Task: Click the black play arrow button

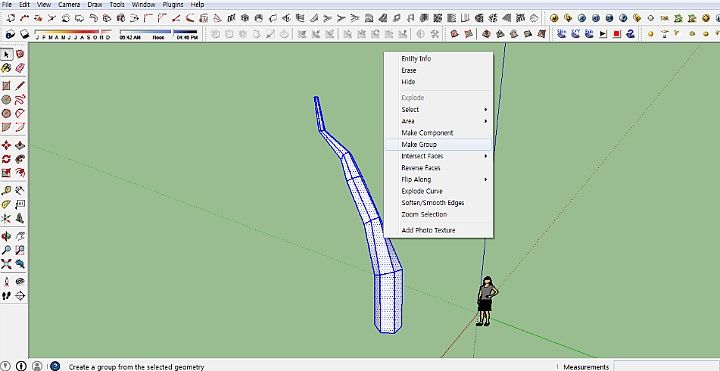Action: pos(603,34)
